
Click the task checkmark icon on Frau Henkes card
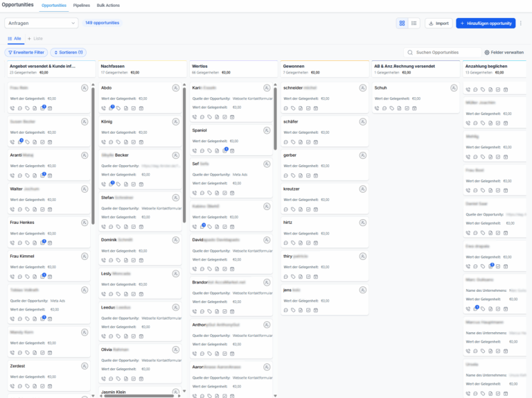click(42, 243)
